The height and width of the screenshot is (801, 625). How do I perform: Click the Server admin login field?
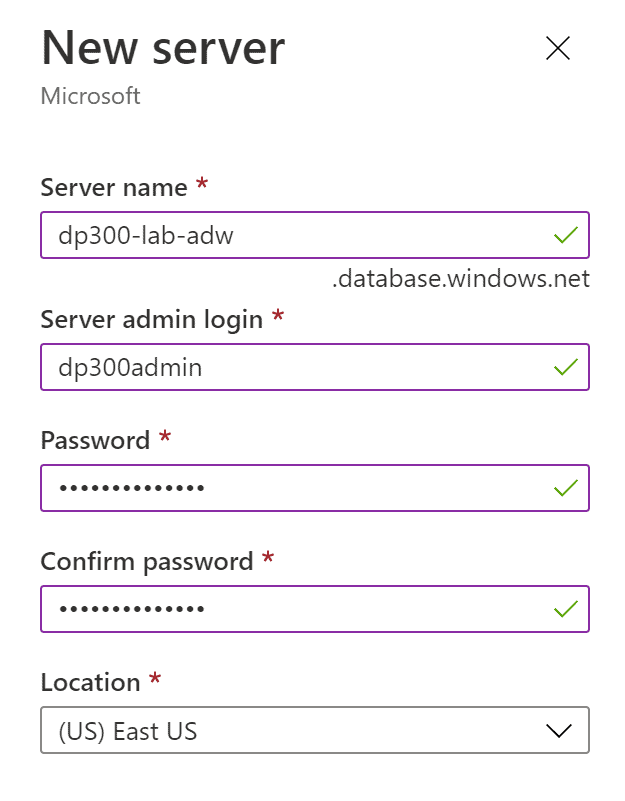click(250, 367)
